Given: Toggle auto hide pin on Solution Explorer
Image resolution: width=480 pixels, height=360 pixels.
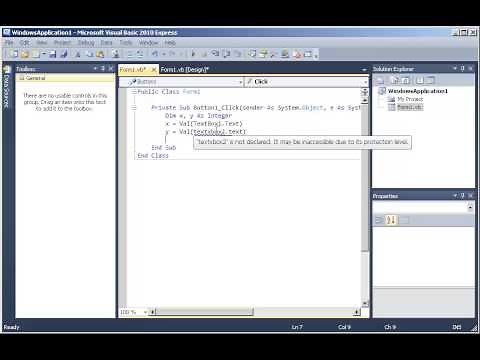Looking at the screenshot, I should tap(463, 68).
